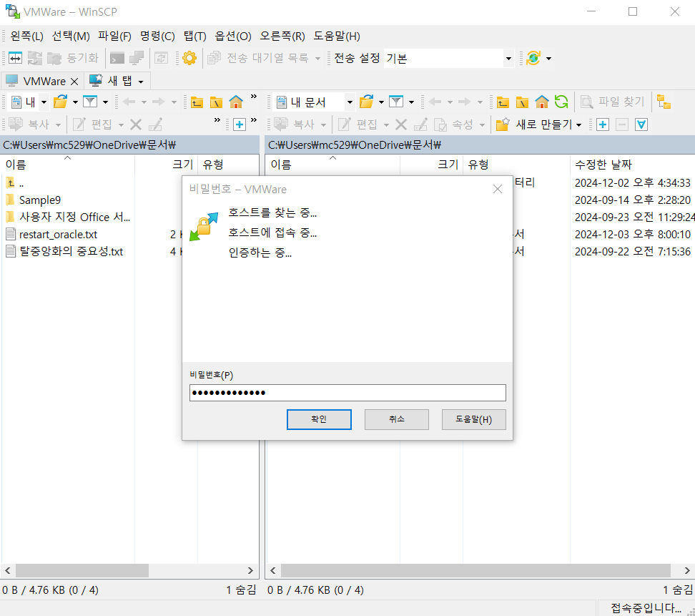Click the left panel path bar
This screenshot has width=695, height=616.
[130, 145]
